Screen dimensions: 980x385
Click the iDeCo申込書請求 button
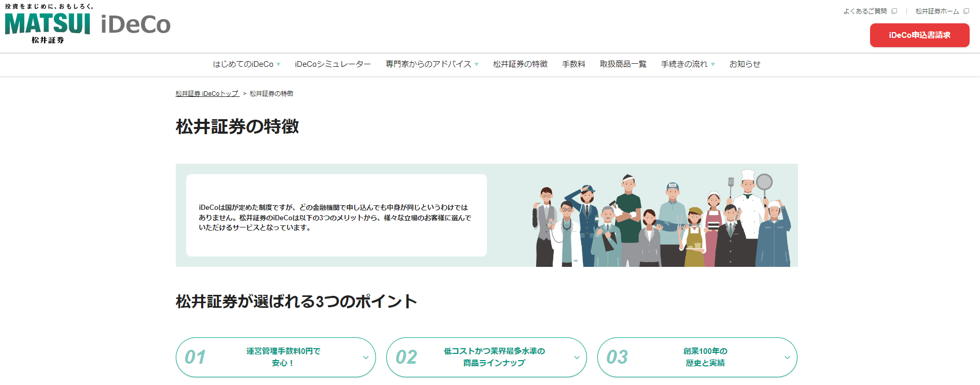click(x=919, y=35)
